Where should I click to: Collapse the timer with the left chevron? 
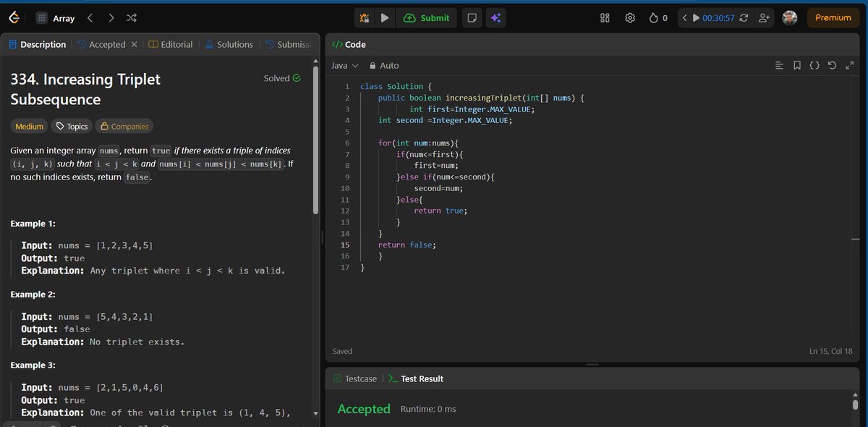(x=684, y=18)
